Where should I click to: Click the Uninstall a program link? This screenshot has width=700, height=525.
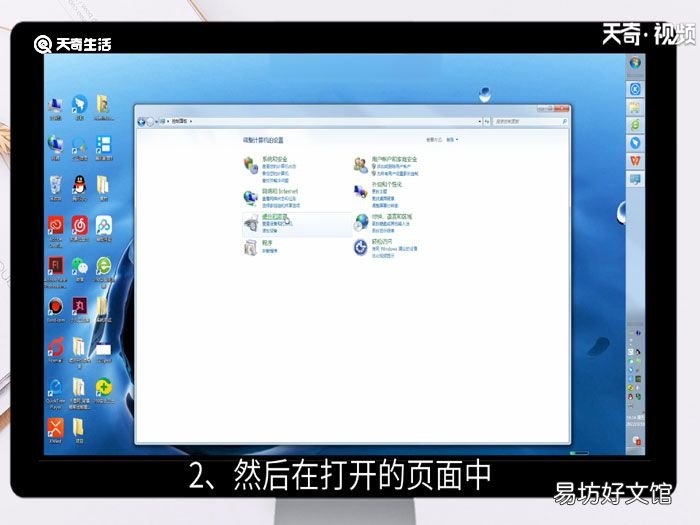pyautogui.click(x=270, y=251)
